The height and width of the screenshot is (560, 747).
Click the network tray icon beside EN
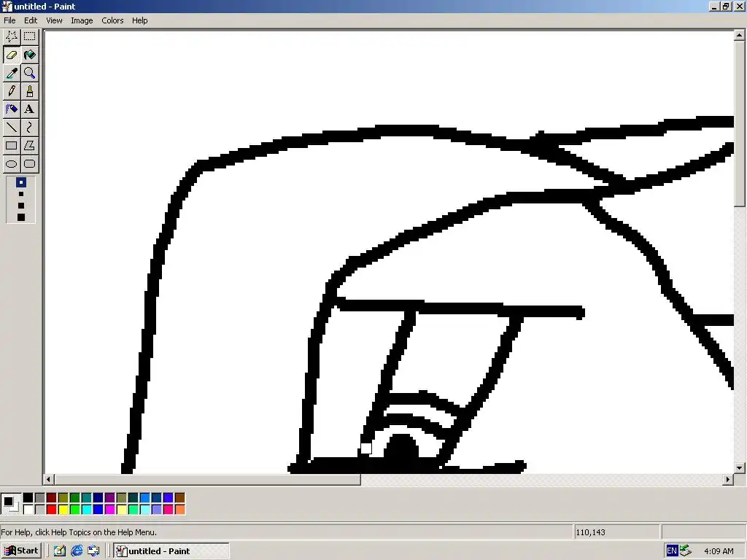tap(686, 551)
